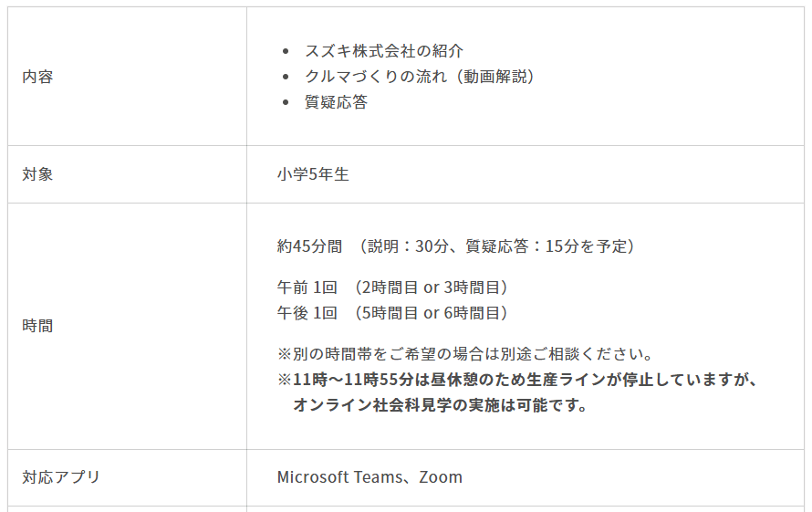Viewport: 812px width, 512px height.
Task: Click the 午後 1回 schedule line
Action: tap(392, 313)
